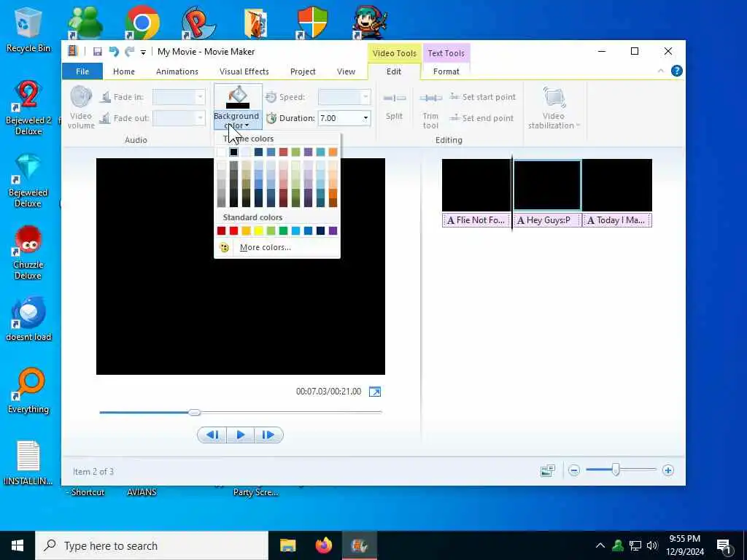Click the time scale zoom slider handle
Viewport: 747px width, 560px height.
click(x=616, y=470)
